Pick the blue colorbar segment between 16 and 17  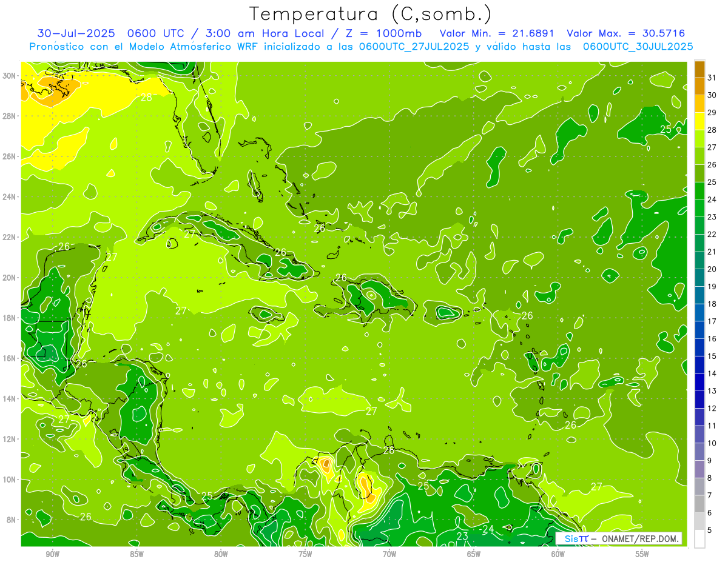coord(699,330)
